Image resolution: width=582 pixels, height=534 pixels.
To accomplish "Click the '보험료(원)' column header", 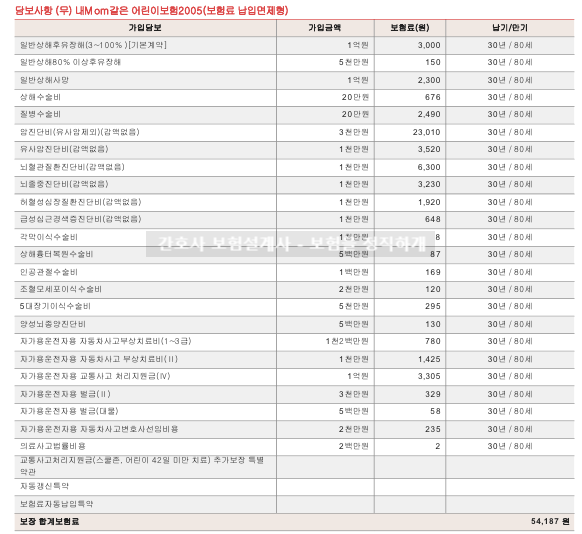I will pos(410,28).
